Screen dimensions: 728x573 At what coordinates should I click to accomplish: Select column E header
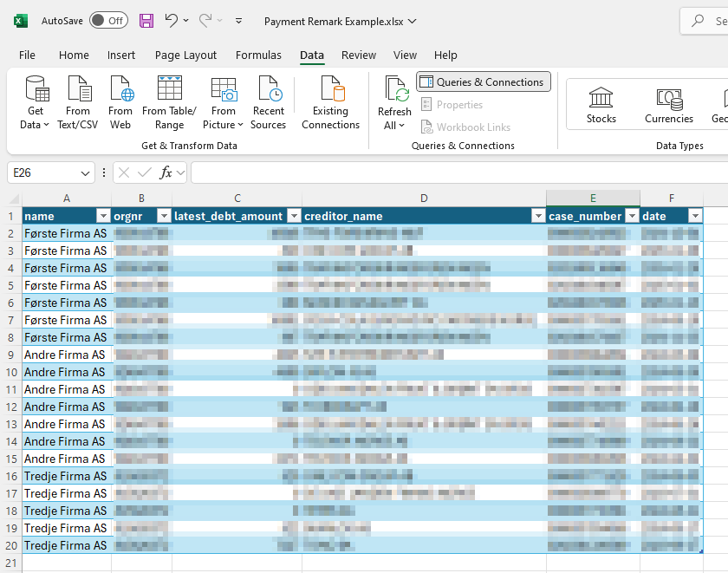coord(593,199)
